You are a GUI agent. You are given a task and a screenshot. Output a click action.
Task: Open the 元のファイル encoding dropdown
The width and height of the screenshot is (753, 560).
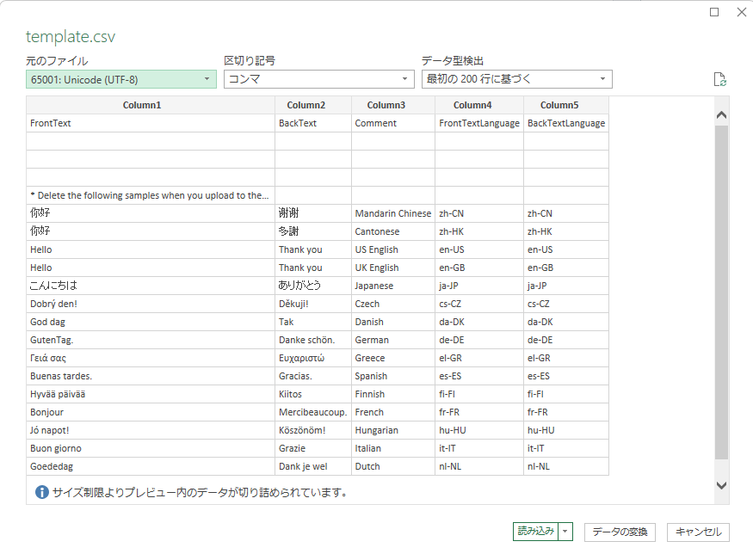tap(207, 78)
